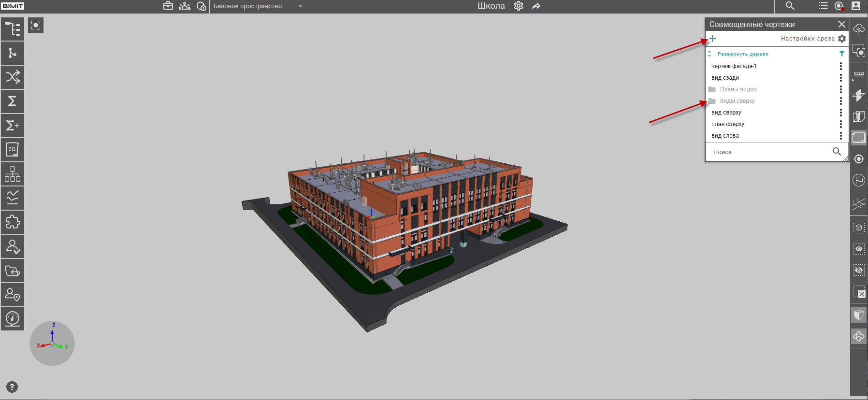This screenshot has width=868, height=400.
Task: Open three-dot menu for вид слева
Action: 841,136
